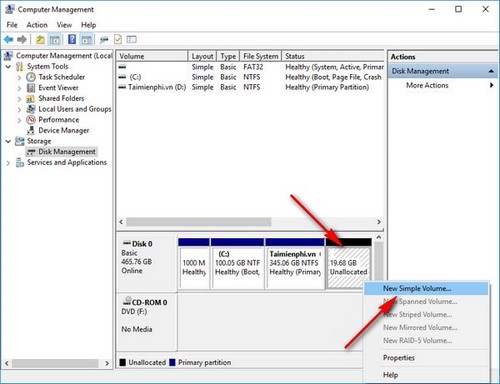Collapse the Storage node
500x384 pixels.
coord(8,141)
